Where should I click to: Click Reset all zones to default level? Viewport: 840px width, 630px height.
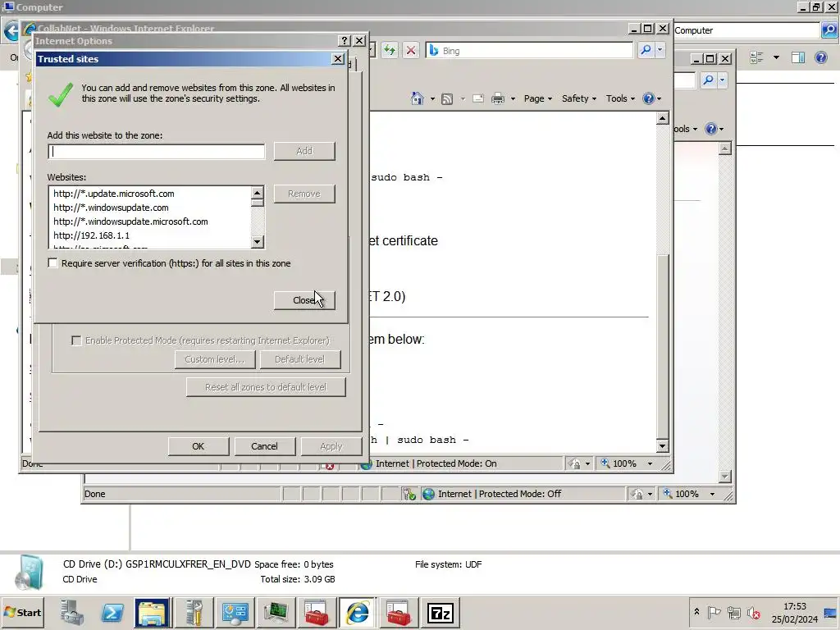click(x=266, y=387)
